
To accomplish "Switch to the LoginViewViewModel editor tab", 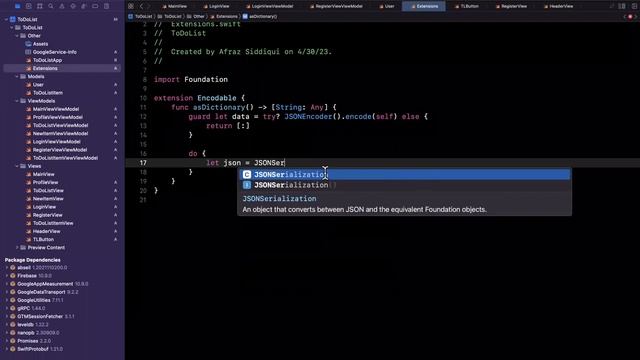I will (x=270, y=6).
